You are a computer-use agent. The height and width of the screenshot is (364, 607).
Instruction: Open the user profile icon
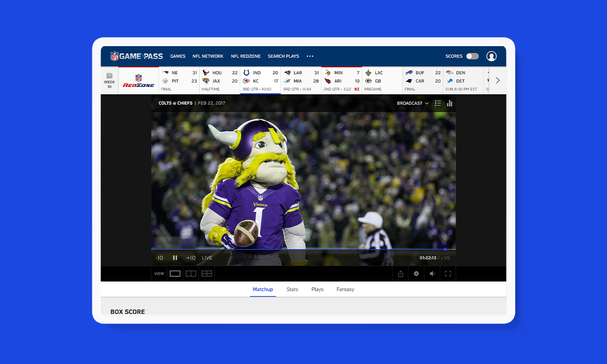[x=491, y=56]
